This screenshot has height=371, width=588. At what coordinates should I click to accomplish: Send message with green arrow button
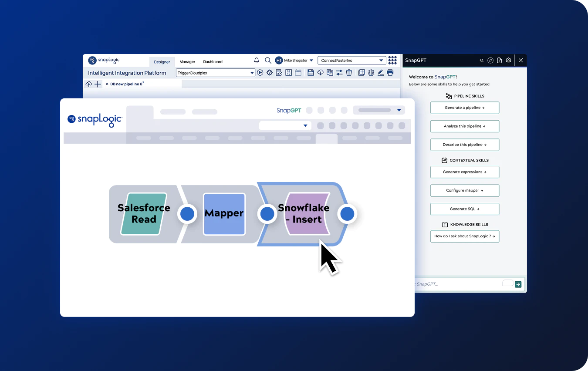tap(518, 284)
